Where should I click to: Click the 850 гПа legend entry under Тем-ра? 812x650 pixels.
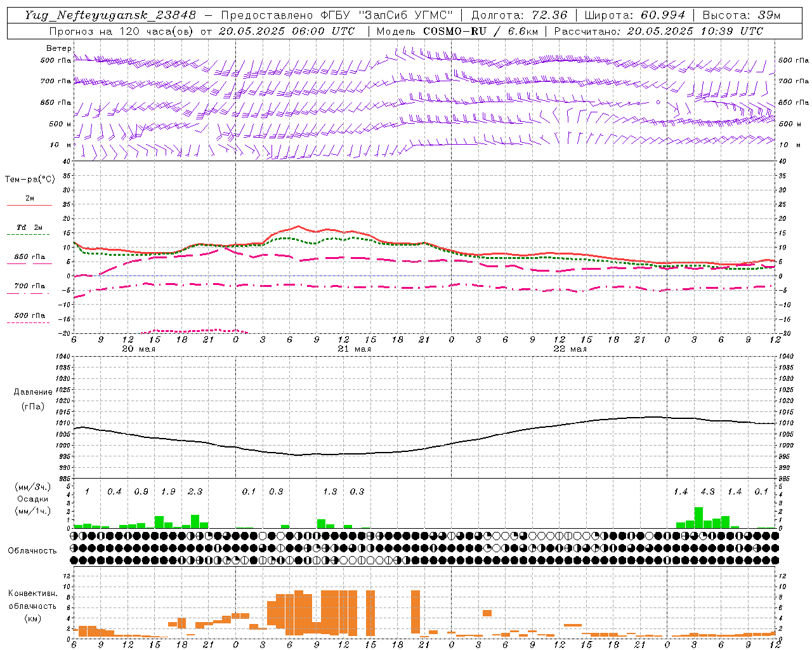30,259
